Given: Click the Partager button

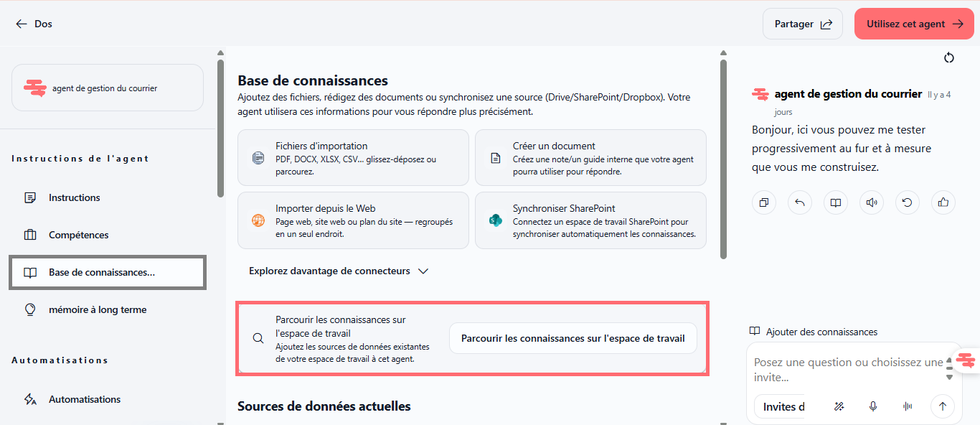Looking at the screenshot, I should click(x=803, y=24).
